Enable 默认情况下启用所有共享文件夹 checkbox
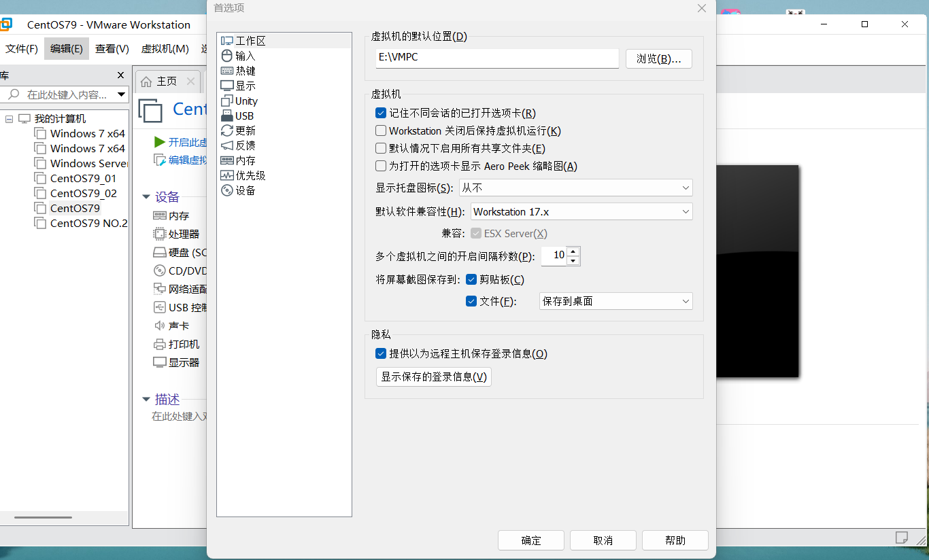Image resolution: width=929 pixels, height=560 pixels. pyautogui.click(x=381, y=148)
